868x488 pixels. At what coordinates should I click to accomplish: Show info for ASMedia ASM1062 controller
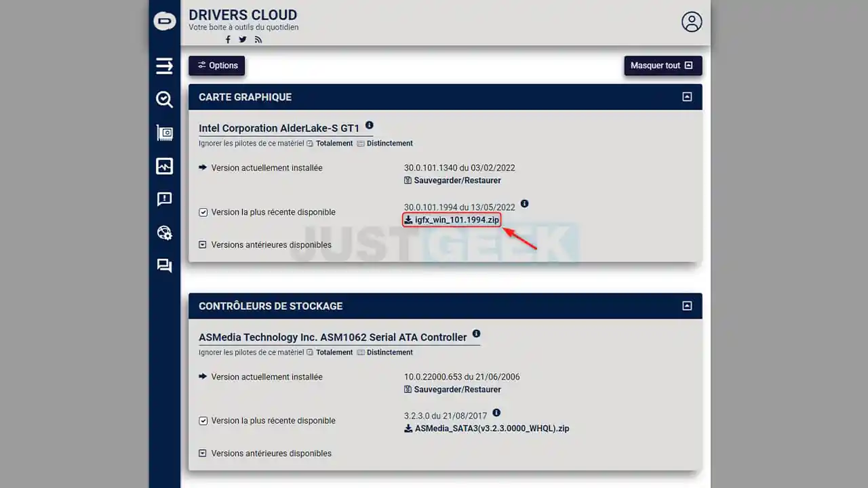coord(476,334)
